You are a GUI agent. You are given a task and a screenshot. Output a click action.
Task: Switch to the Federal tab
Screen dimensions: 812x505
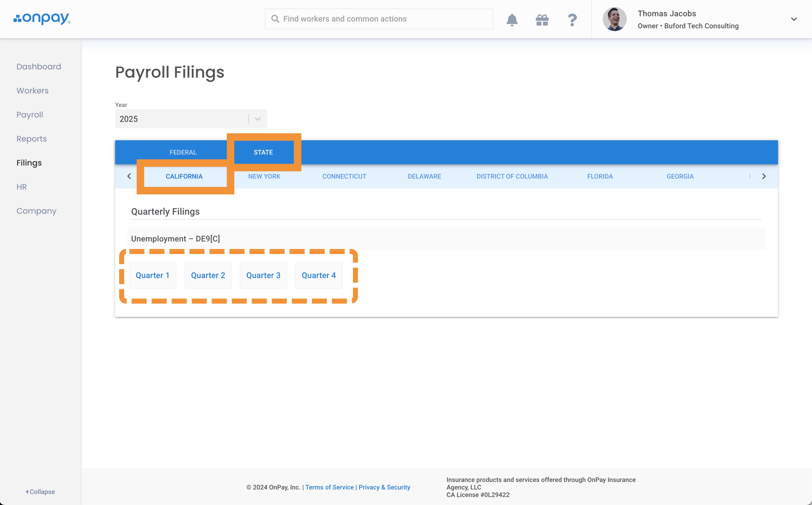[183, 152]
